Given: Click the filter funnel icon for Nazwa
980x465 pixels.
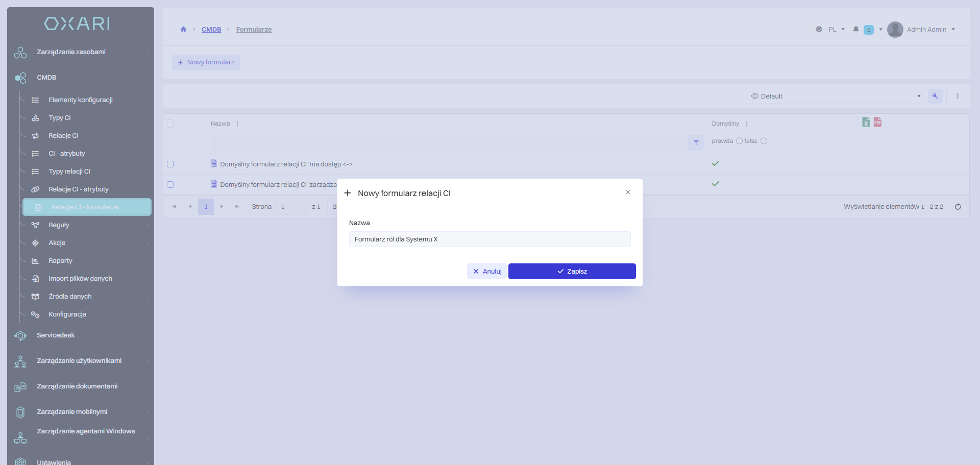Looking at the screenshot, I should click(696, 143).
